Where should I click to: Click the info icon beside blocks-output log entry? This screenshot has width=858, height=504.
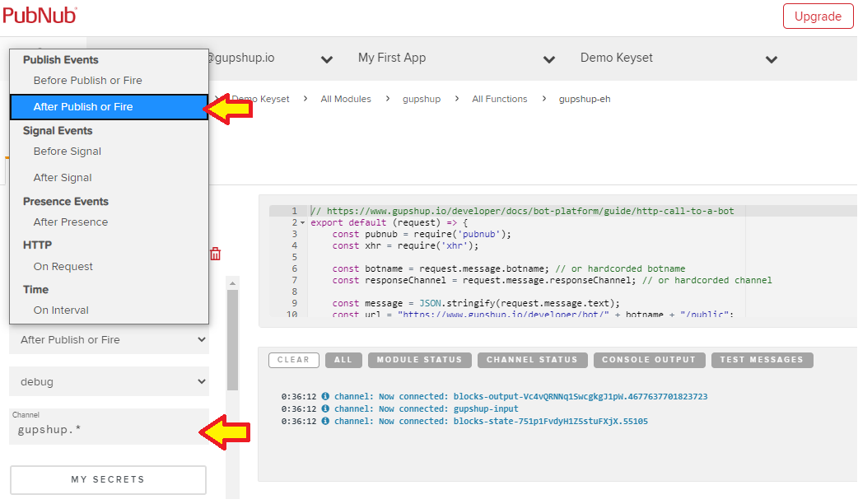click(x=325, y=396)
